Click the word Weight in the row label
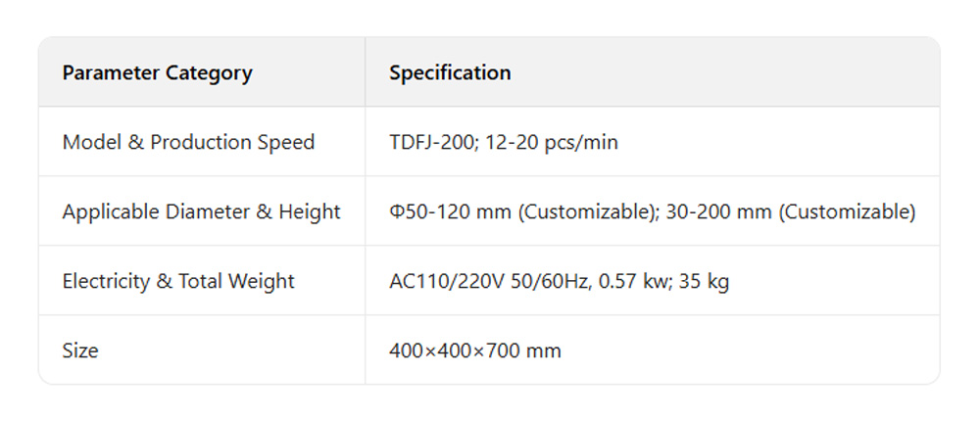 point(262,281)
